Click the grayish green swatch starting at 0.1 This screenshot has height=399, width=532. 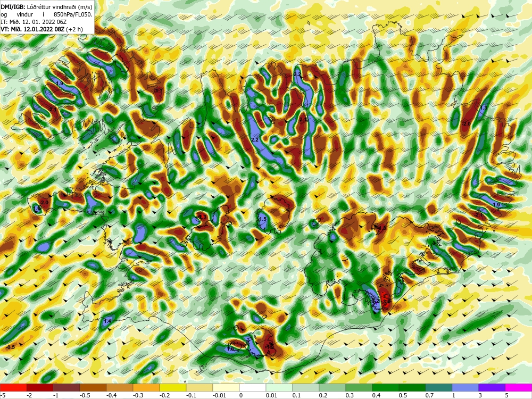click(x=306, y=388)
